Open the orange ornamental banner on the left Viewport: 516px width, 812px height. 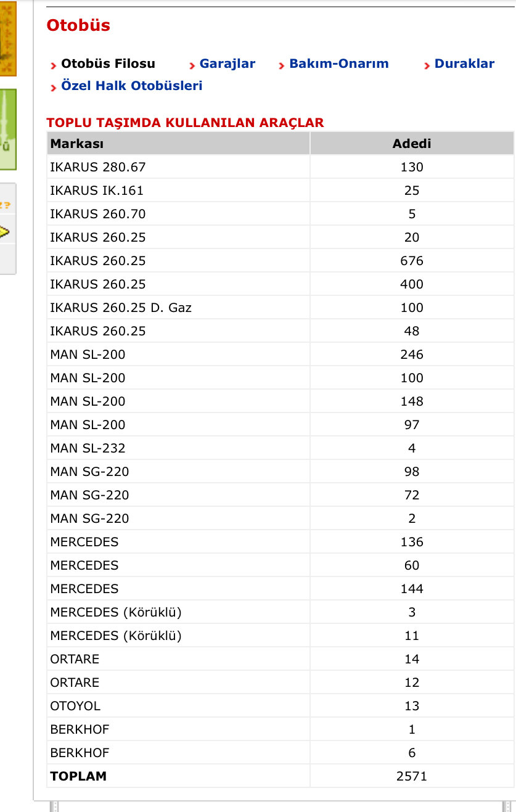click(7, 38)
